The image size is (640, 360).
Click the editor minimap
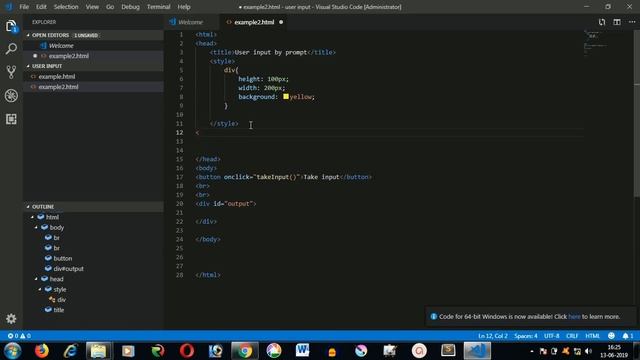607,43
